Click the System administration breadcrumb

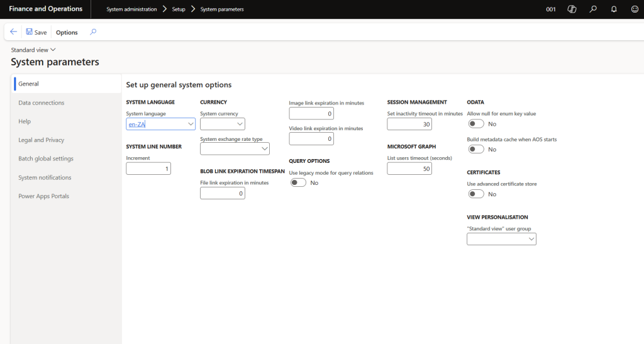tap(131, 9)
